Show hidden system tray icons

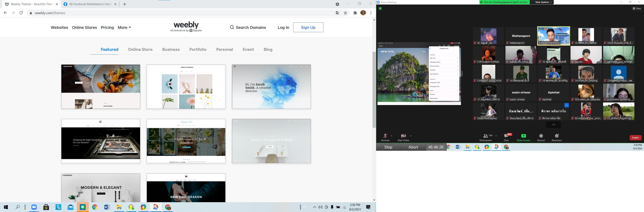pos(314,207)
